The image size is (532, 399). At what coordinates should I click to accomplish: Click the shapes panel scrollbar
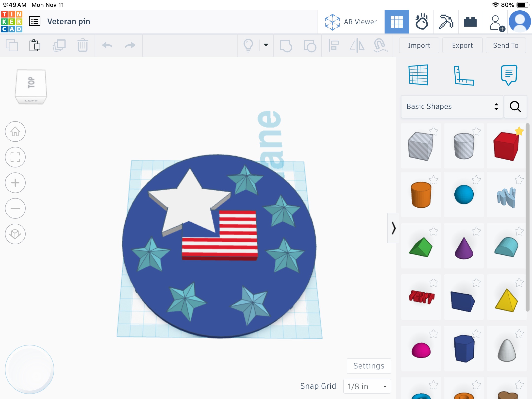pos(528,218)
